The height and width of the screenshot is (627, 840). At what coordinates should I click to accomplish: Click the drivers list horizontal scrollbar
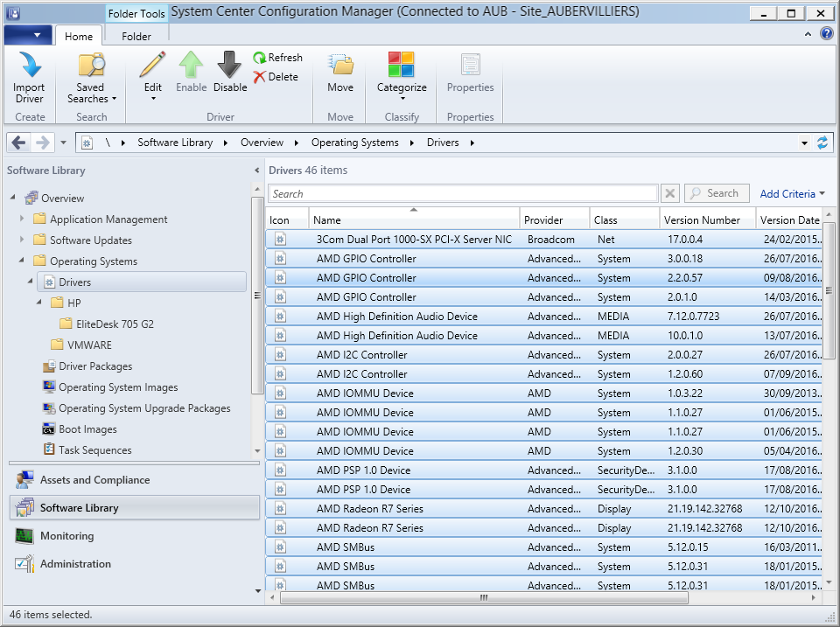[x=484, y=597]
